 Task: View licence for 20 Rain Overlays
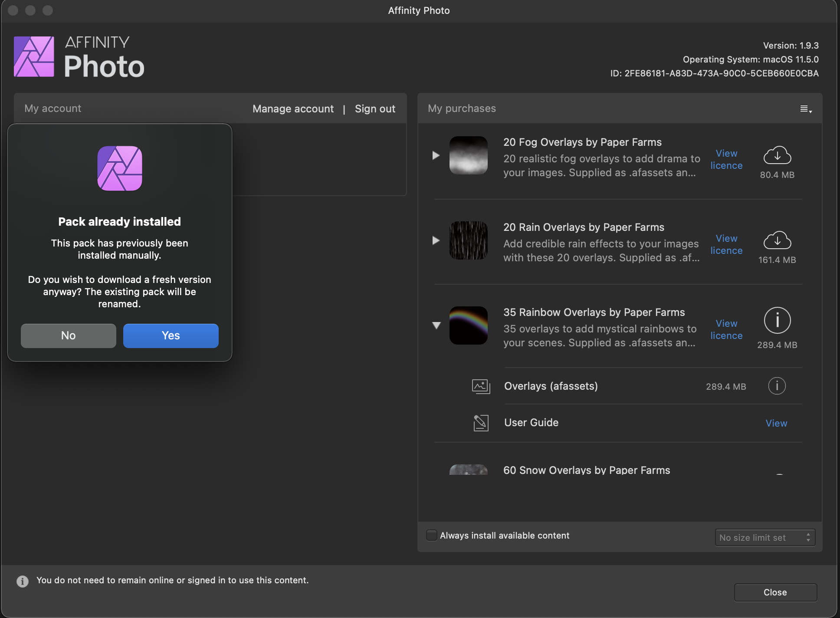[726, 244]
